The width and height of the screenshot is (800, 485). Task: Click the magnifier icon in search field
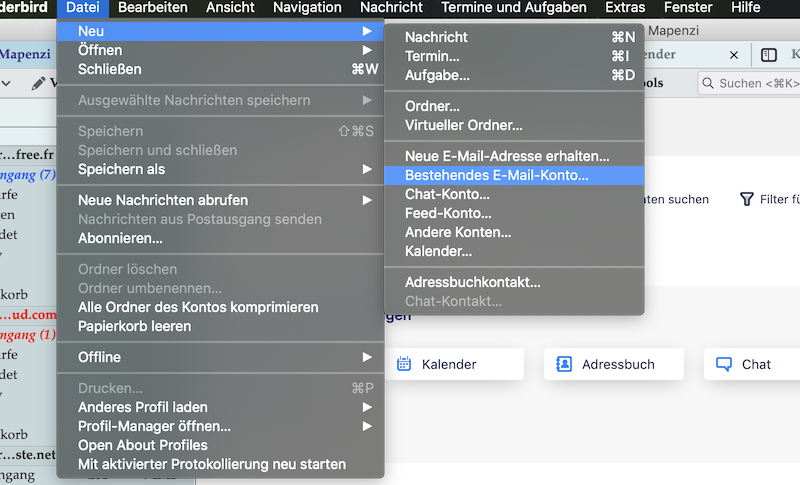[708, 83]
